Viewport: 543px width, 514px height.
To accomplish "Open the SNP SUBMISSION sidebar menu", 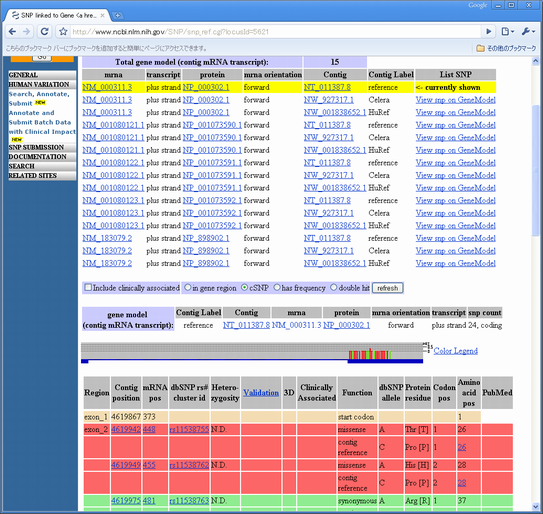I will (42, 148).
